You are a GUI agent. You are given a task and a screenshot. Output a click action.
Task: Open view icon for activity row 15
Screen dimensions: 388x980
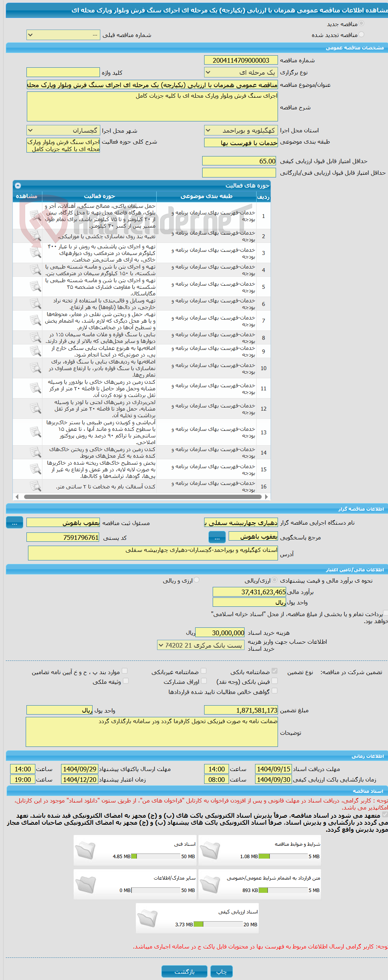click(x=35, y=469)
